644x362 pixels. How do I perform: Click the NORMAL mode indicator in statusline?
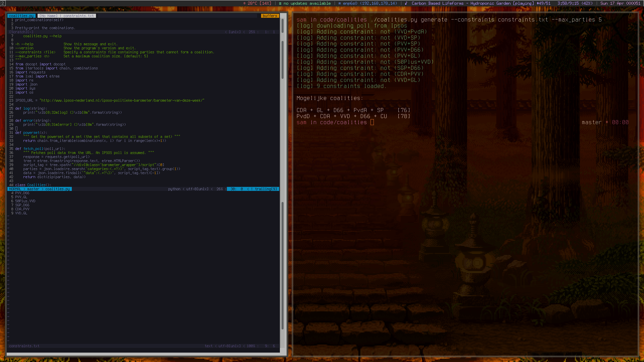[15, 189]
